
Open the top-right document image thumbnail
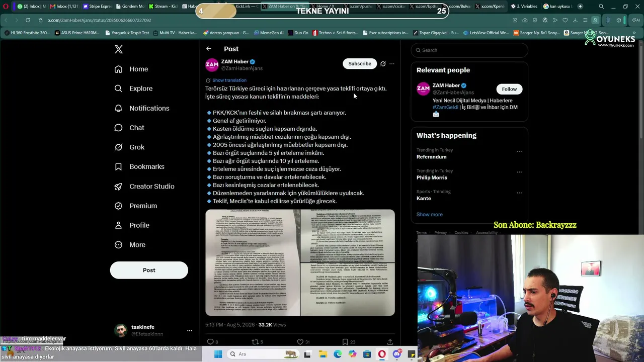coord(348,236)
